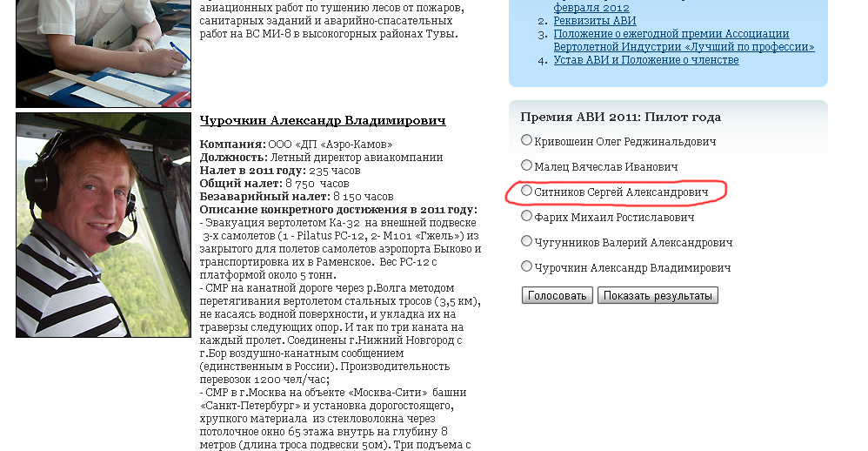Choose Чурочкин Александр Владимирович radio button

[526, 266]
